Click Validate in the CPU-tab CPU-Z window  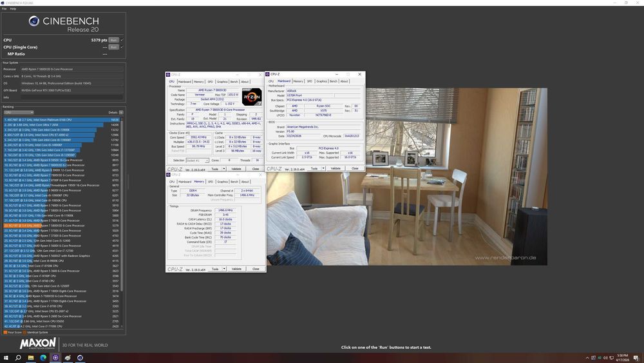(236, 169)
